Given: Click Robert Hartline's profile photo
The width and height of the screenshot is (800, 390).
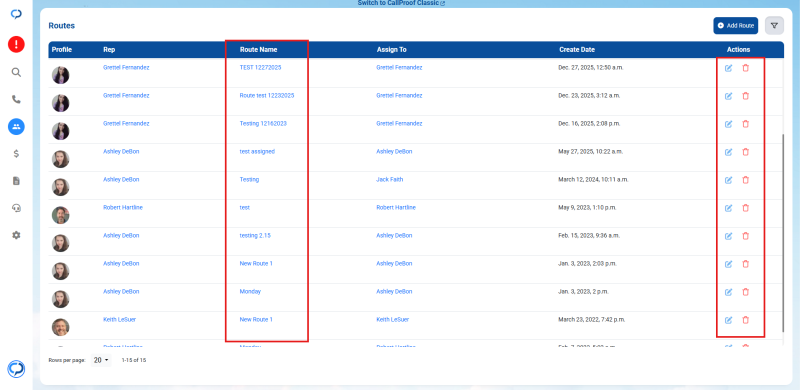Looking at the screenshot, I should click(x=61, y=215).
